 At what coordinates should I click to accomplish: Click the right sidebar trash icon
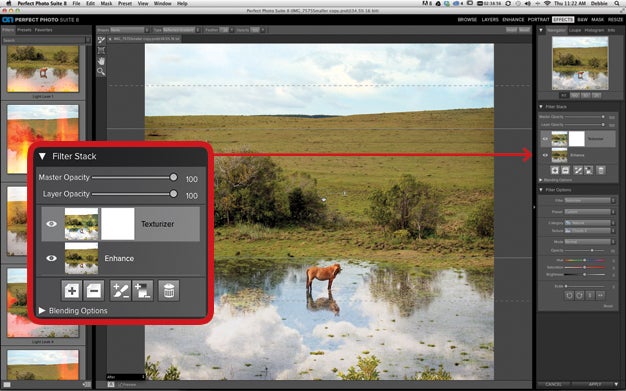coord(600,170)
